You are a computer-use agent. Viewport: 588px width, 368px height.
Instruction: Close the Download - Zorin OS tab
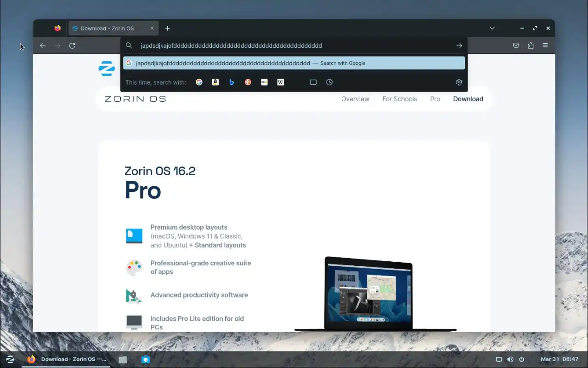152,28
